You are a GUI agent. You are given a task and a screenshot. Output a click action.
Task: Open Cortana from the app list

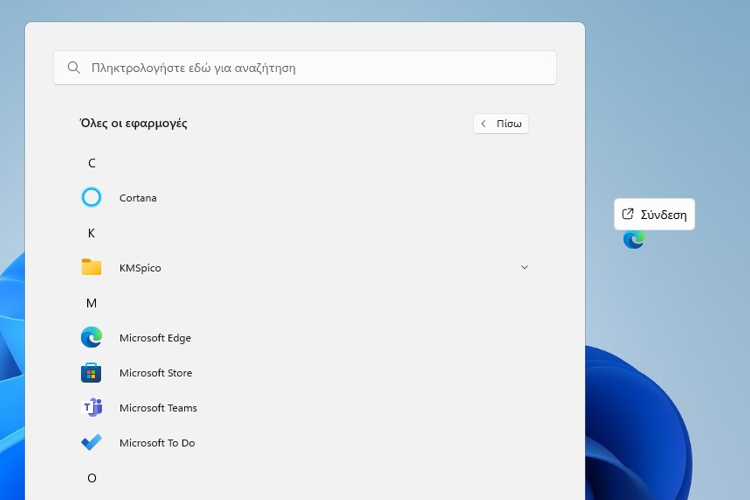pyautogui.click(x=304, y=198)
